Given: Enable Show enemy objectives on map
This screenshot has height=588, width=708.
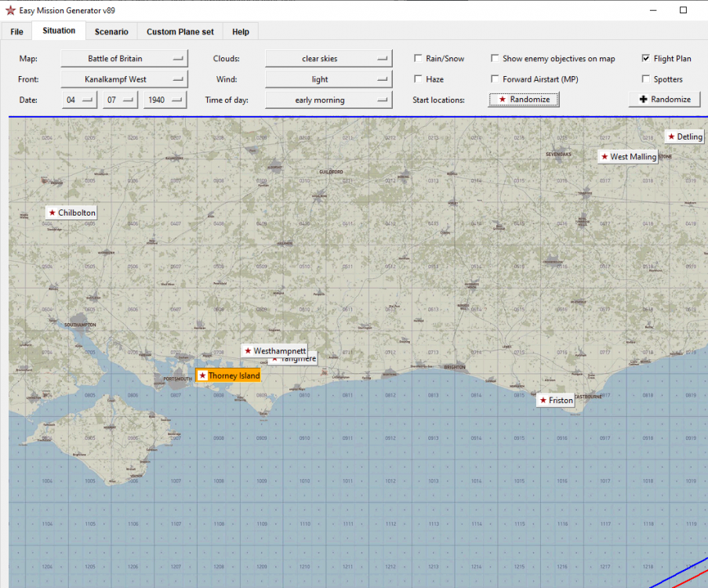Looking at the screenshot, I should click(496, 59).
